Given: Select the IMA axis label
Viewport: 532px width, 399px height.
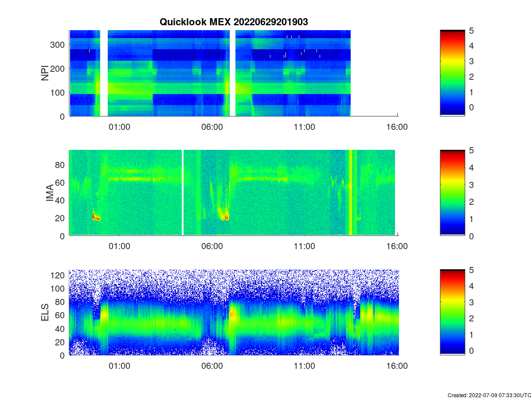Looking at the screenshot, I should coord(50,193).
